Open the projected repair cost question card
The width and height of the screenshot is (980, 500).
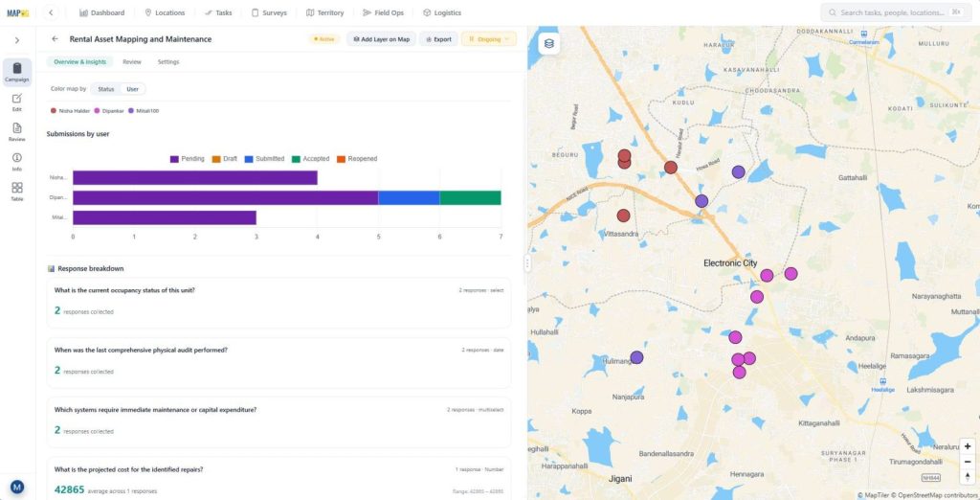click(278, 479)
